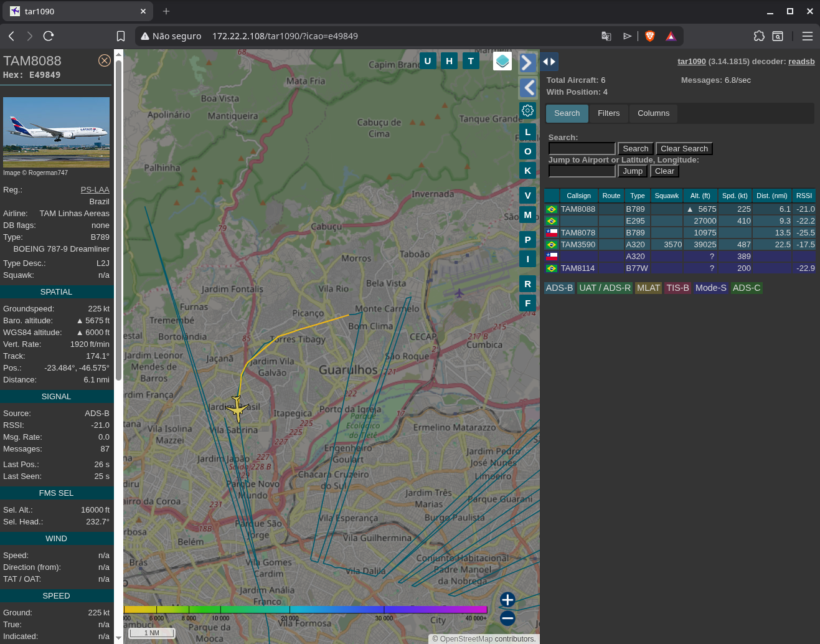
Task: Toggle the V map button
Action: [527, 196]
